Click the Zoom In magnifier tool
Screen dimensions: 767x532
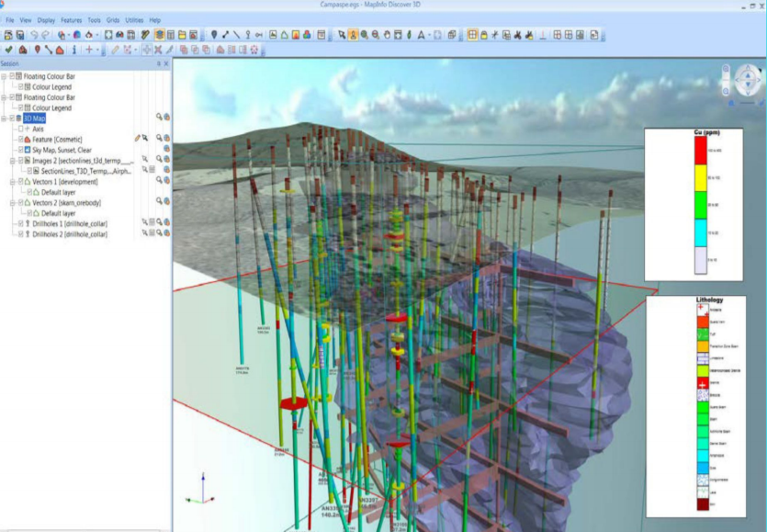click(x=366, y=34)
